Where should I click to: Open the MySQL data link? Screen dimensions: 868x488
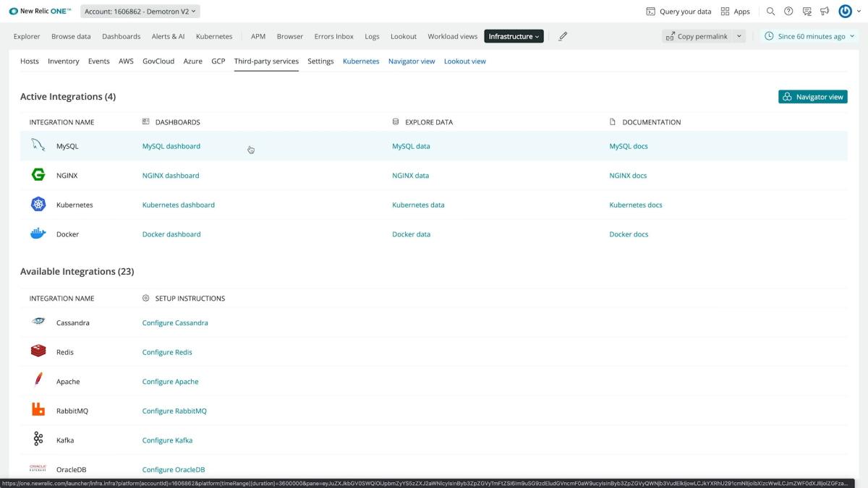(411, 146)
